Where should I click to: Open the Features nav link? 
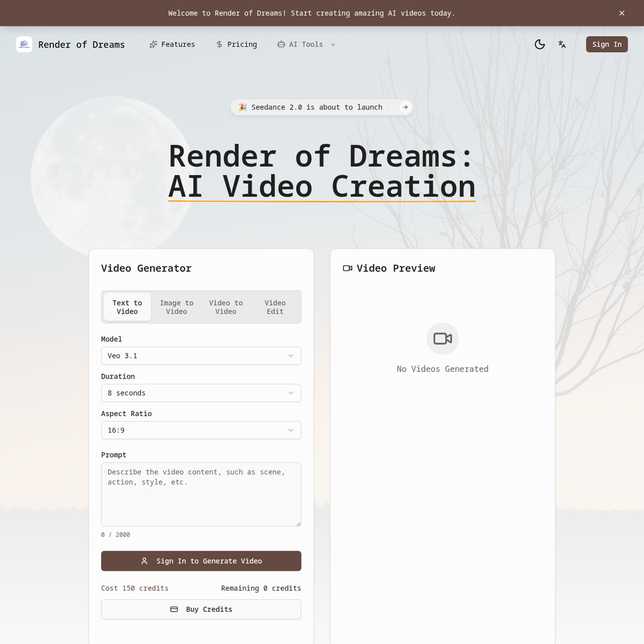click(172, 44)
